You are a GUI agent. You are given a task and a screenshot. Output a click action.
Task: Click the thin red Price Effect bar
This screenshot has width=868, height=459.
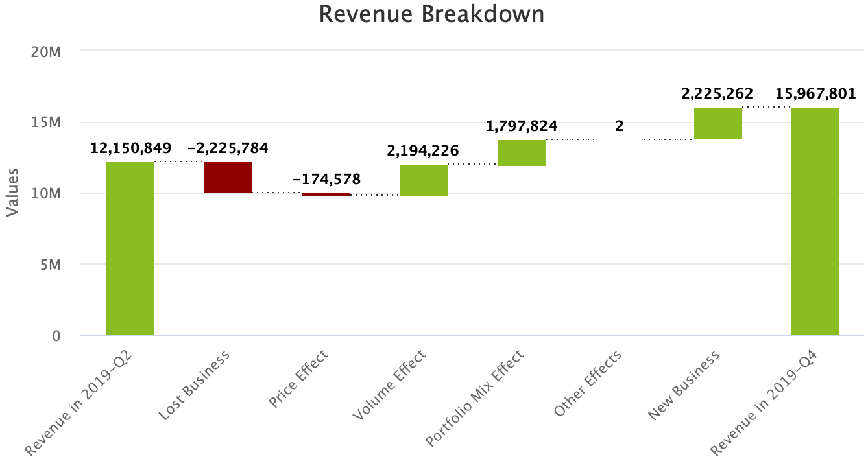point(326,194)
